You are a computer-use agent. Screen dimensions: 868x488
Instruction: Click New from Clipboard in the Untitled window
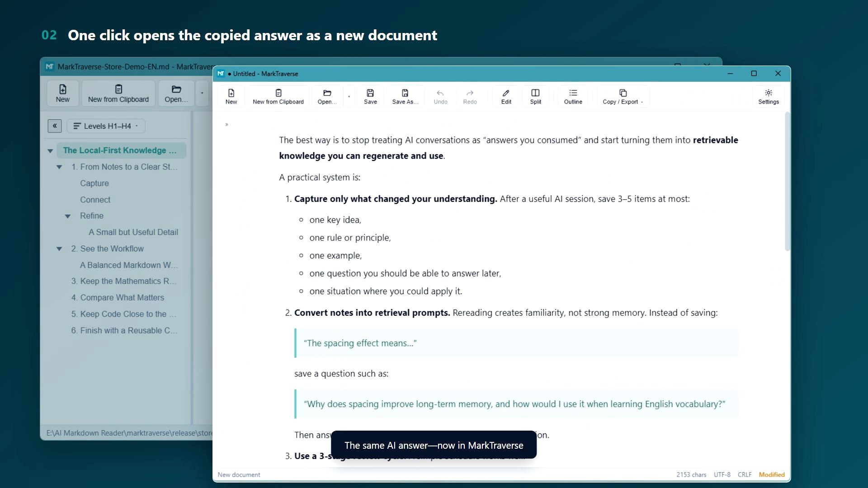click(x=278, y=96)
